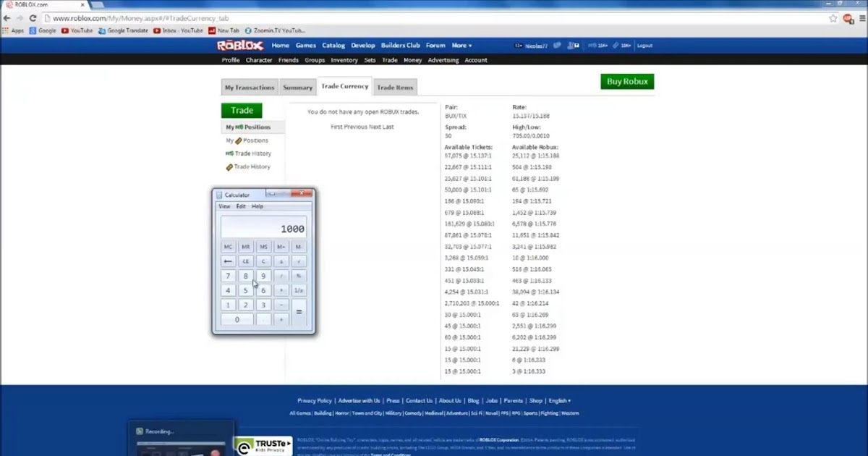Open the Calculator Help menu
868x456 pixels.
[x=258, y=206]
